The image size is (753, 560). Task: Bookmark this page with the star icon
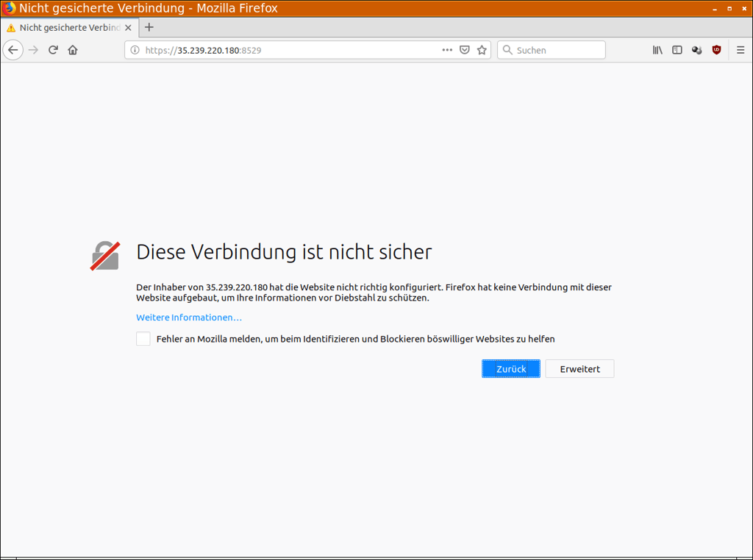(x=482, y=49)
